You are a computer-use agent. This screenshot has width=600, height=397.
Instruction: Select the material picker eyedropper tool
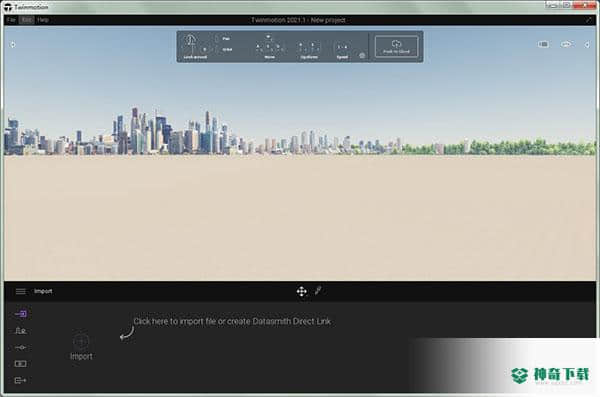[x=318, y=291]
